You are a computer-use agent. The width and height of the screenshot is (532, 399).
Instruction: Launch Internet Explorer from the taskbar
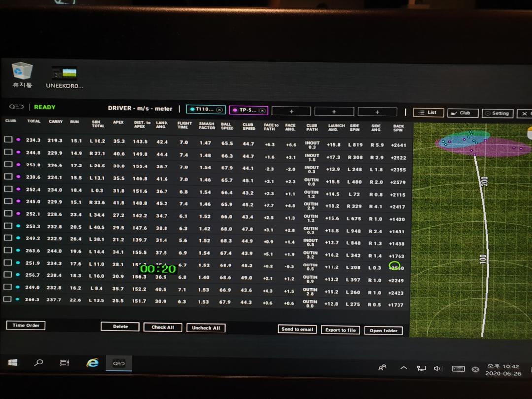pos(92,363)
